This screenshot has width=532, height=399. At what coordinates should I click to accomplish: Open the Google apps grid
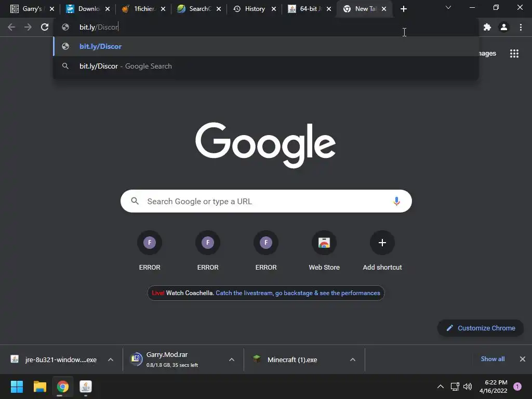514,54
